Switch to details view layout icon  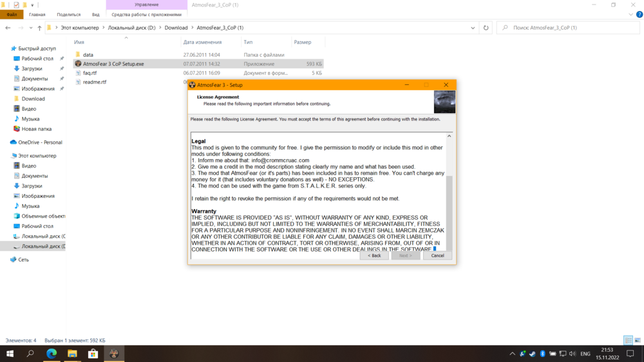point(628,340)
